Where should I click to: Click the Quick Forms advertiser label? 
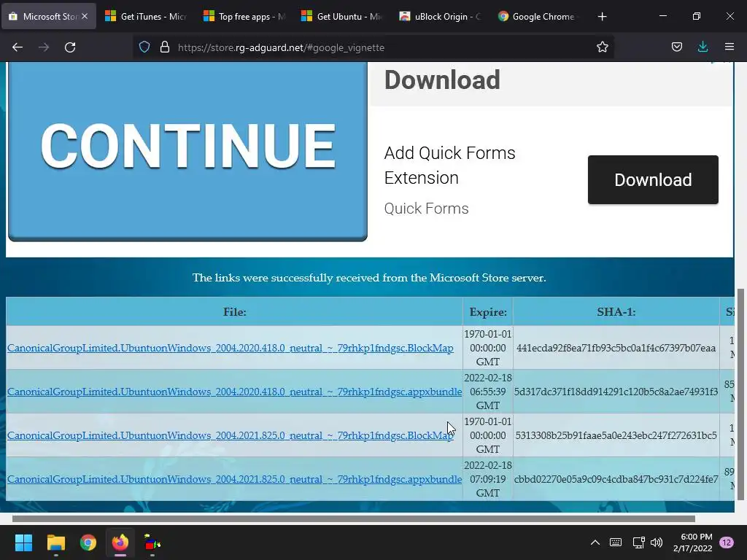click(426, 209)
